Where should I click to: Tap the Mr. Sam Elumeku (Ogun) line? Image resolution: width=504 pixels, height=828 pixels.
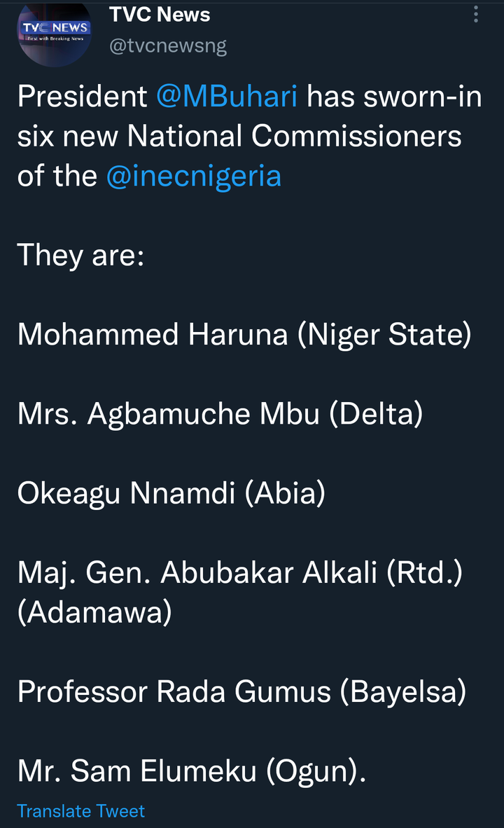tap(191, 771)
